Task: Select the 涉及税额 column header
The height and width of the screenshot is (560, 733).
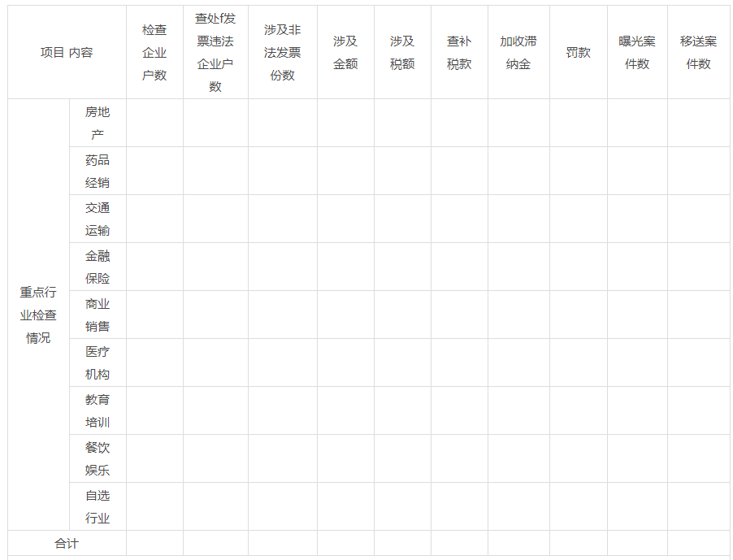Action: (x=402, y=53)
